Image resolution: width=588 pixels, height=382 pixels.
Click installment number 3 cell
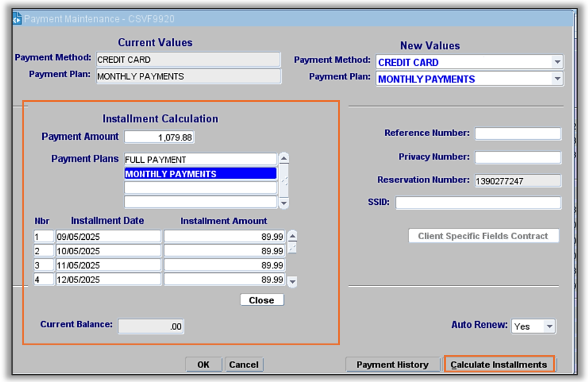click(43, 265)
